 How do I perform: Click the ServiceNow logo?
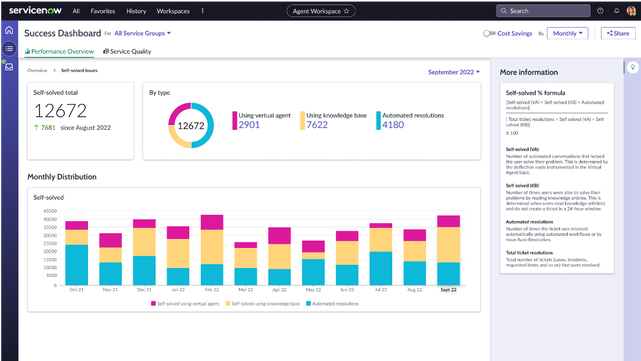(35, 10)
